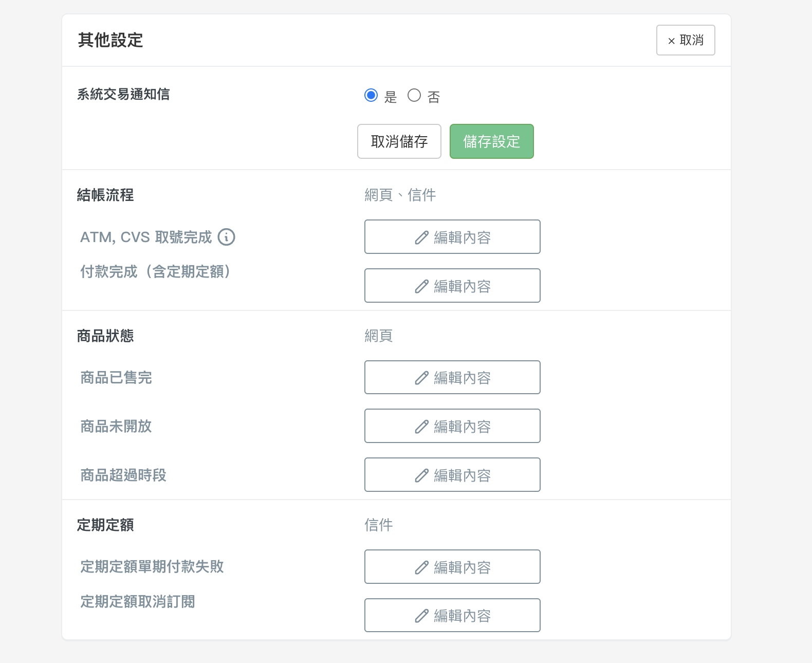Click the 商品未開放 label
This screenshot has height=663, width=812.
116,426
